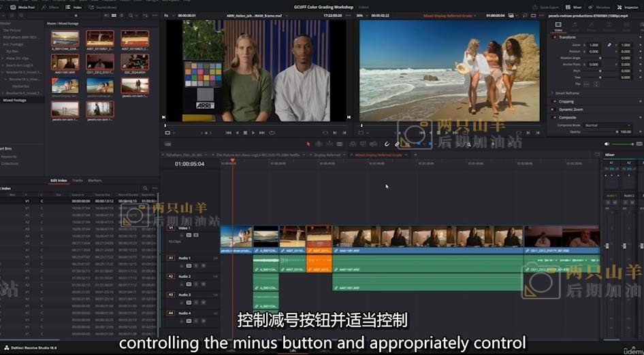Toggle the Transform section enable dot
The image size is (644, 355).
(555, 37)
